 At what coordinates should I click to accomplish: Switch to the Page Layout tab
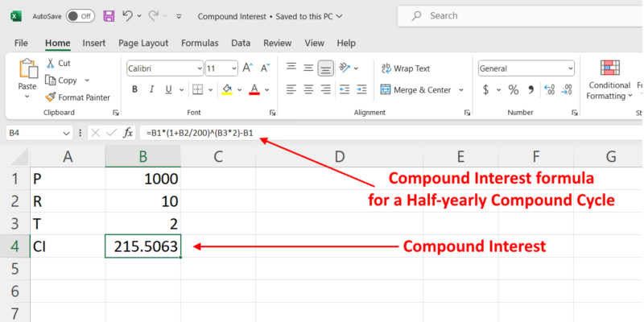[x=143, y=43]
